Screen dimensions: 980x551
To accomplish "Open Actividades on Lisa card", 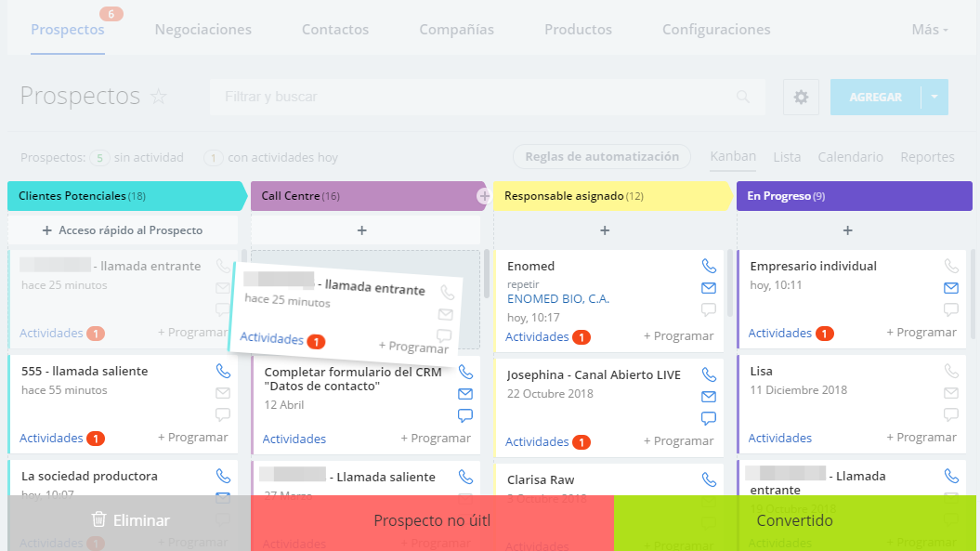I will (x=780, y=438).
